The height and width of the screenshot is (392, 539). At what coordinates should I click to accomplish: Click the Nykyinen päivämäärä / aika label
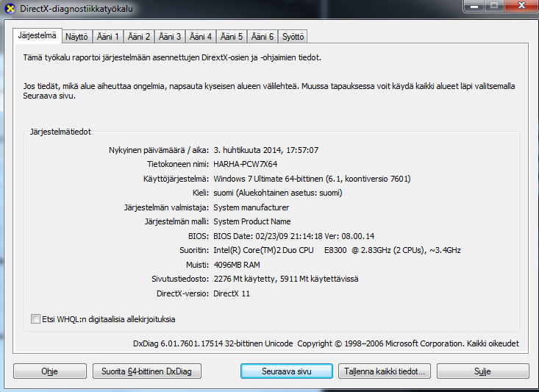click(x=159, y=150)
